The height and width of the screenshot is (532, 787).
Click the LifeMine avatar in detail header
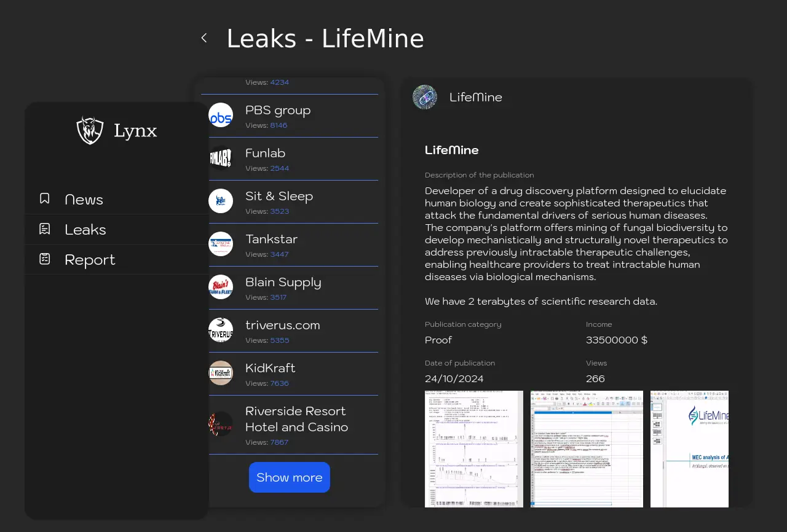(x=425, y=97)
